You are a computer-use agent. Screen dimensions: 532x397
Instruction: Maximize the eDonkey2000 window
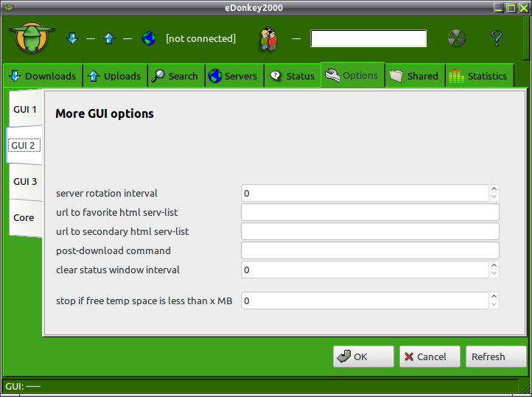click(511, 8)
